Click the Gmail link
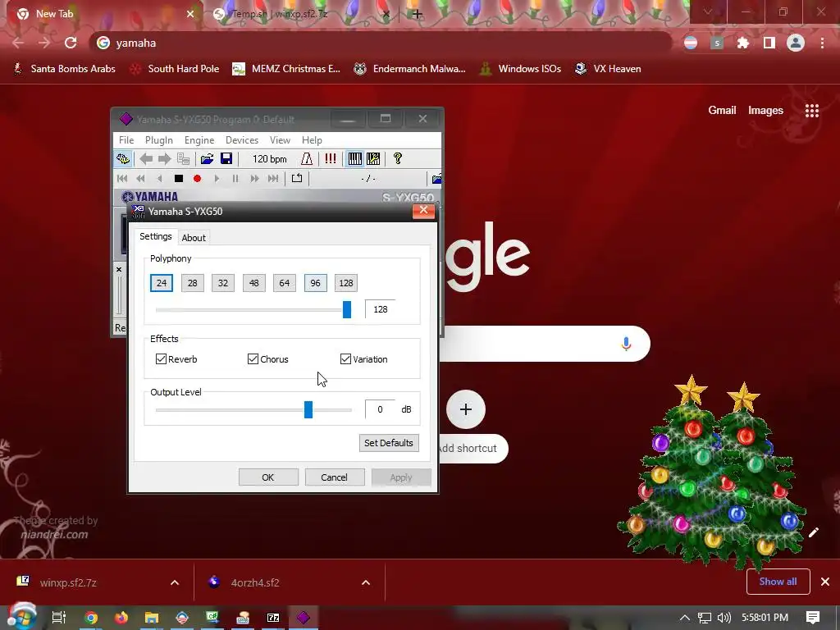The height and width of the screenshot is (630, 840). point(722,111)
